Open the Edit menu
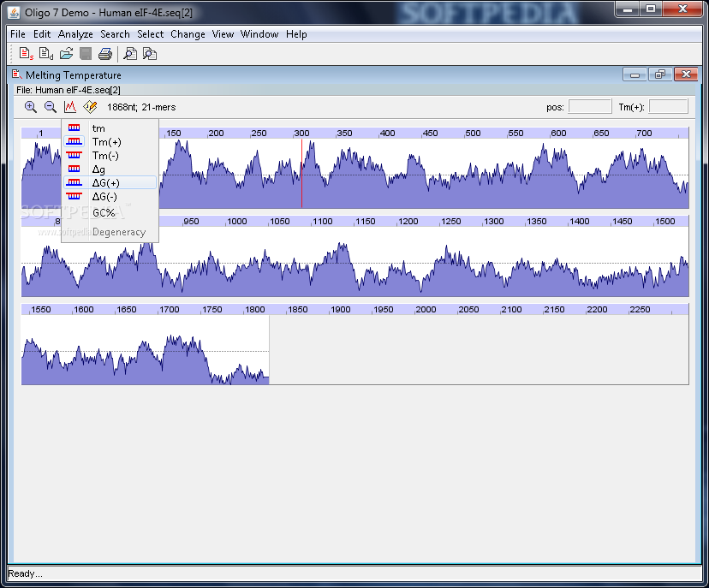 click(42, 34)
